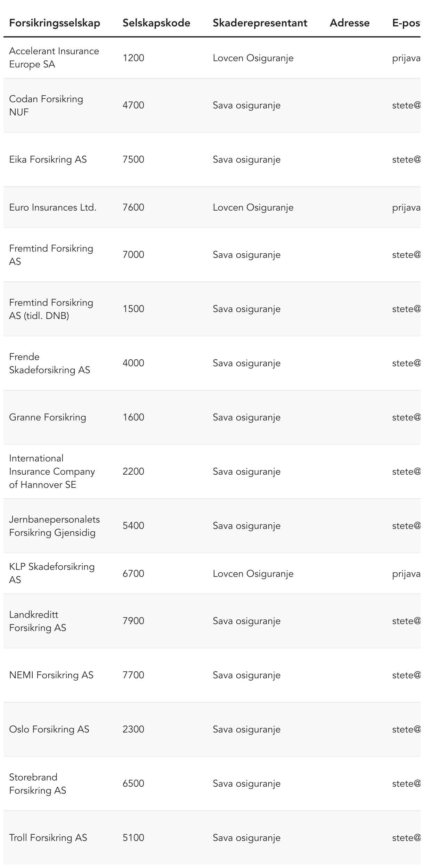This screenshot has width=424, height=868.
Task: Select Landkreditt Forsikring AS company cell
Action: click(38, 621)
